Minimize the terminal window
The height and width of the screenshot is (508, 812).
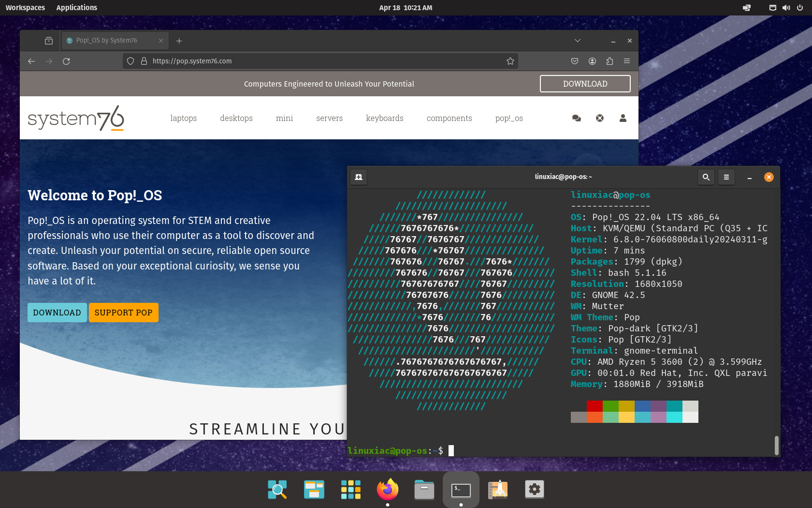750,177
